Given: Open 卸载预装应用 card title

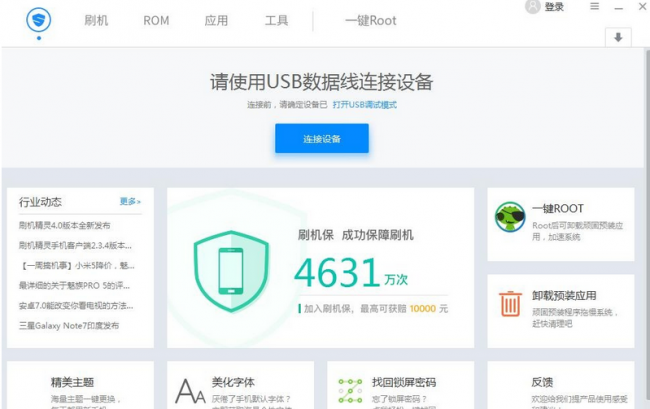Looking at the screenshot, I should (x=564, y=295).
